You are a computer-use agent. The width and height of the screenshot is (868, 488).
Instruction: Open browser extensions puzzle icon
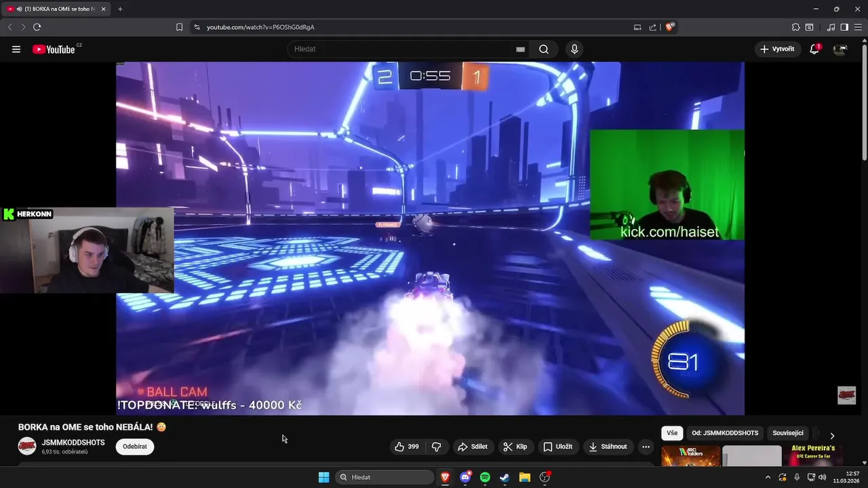795,27
